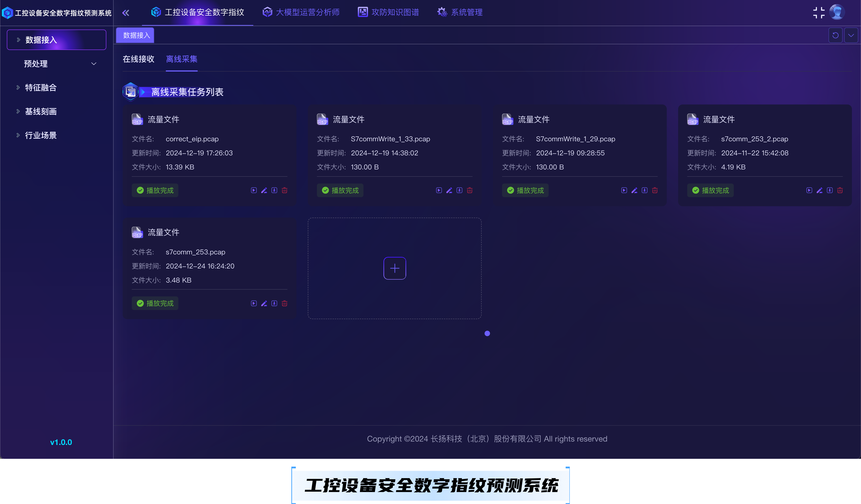Viewport: 861px width, 504px height.
Task: Play the s7comm_253.pcap traffic file
Action: [x=254, y=303]
